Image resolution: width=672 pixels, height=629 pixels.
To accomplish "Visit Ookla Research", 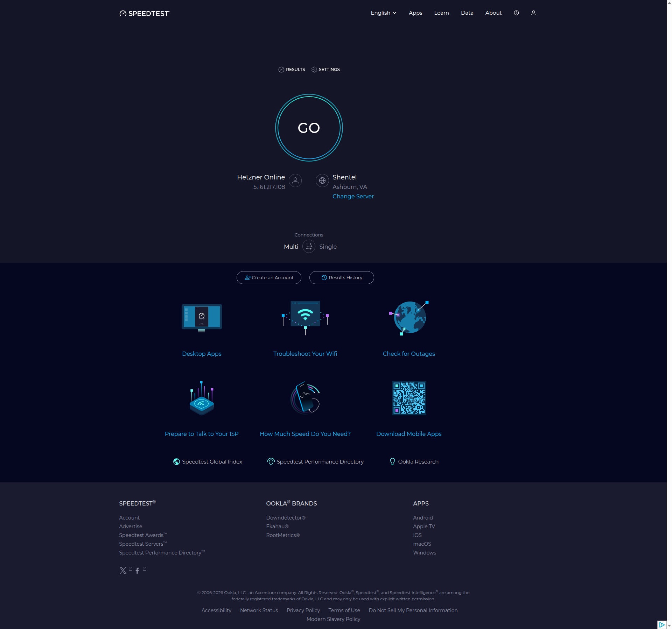I will [414, 462].
